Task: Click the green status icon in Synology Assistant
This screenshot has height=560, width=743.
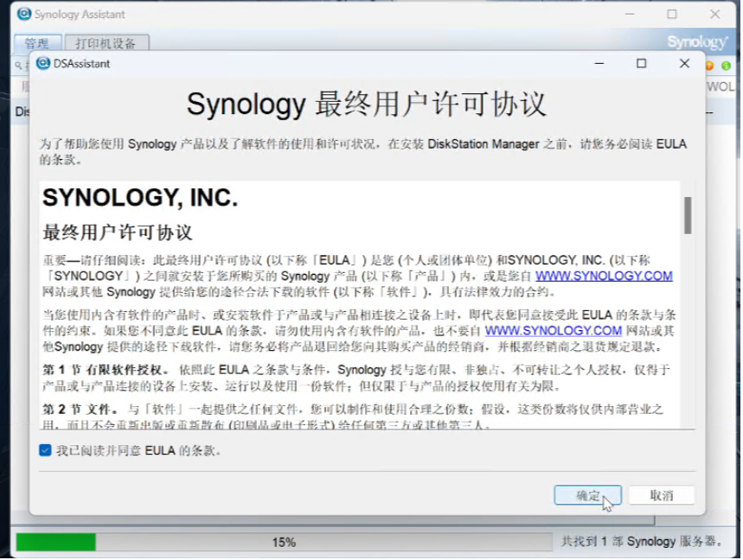Action: coord(727,66)
